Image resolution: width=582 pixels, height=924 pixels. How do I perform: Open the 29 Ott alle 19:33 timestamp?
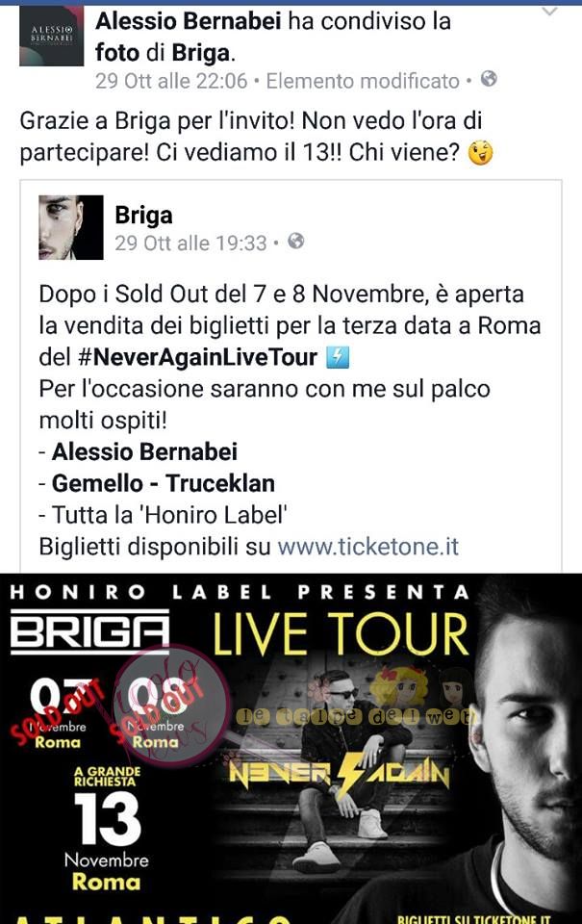coord(190,243)
